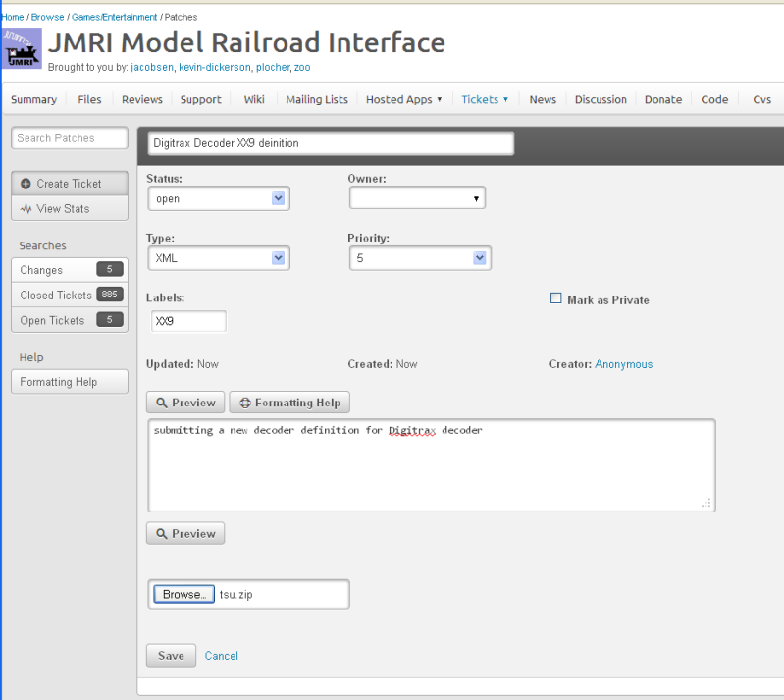Click the View Stats pulse icon

pyautogui.click(x=26, y=208)
